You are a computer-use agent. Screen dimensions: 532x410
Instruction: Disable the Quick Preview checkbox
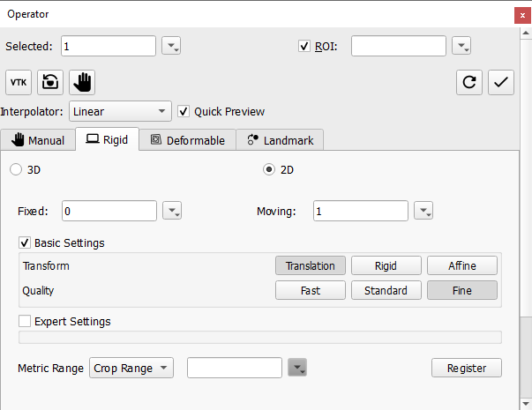coord(184,112)
